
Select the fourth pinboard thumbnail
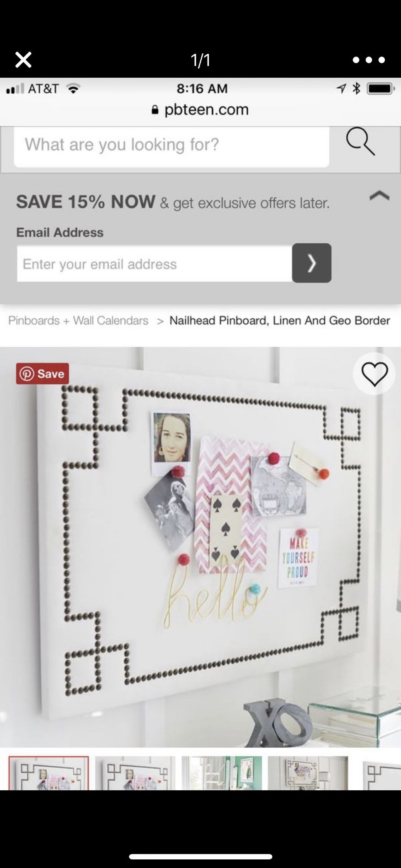[308, 773]
